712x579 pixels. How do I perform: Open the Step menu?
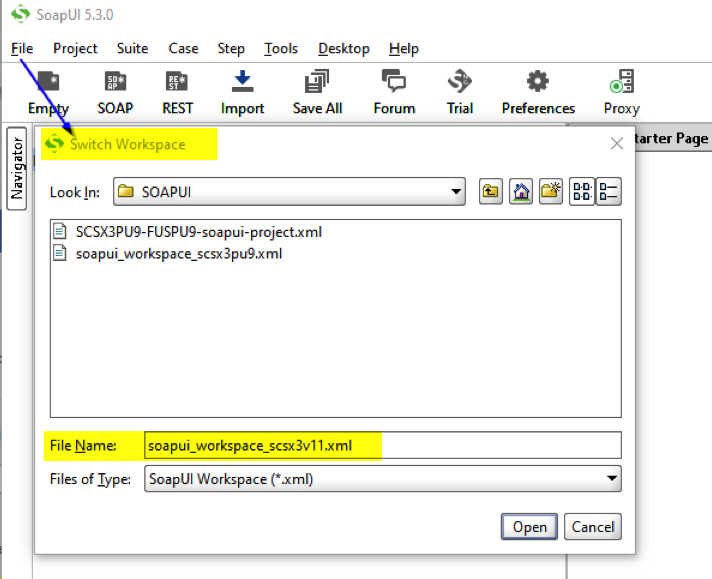pyautogui.click(x=231, y=48)
